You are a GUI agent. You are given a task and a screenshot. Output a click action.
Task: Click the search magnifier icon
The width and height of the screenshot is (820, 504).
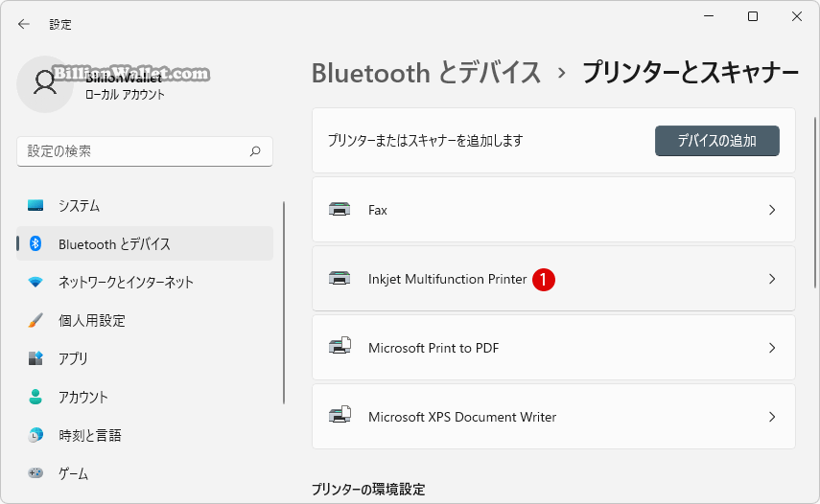coord(255,151)
